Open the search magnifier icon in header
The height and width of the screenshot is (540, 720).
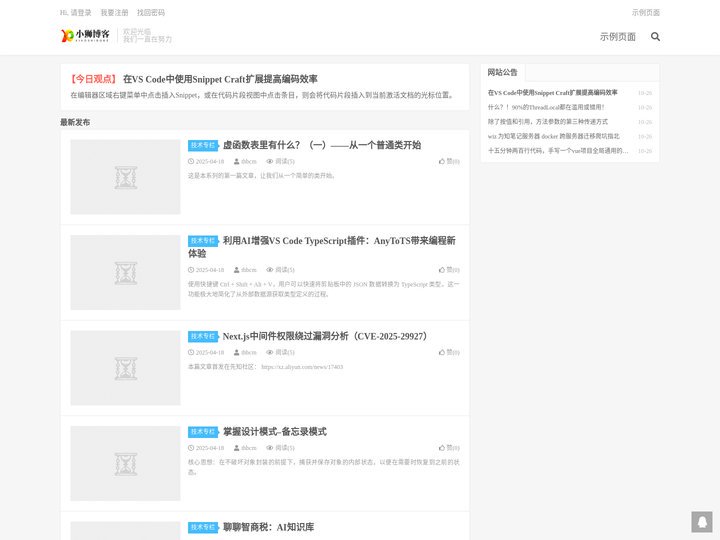click(x=655, y=37)
